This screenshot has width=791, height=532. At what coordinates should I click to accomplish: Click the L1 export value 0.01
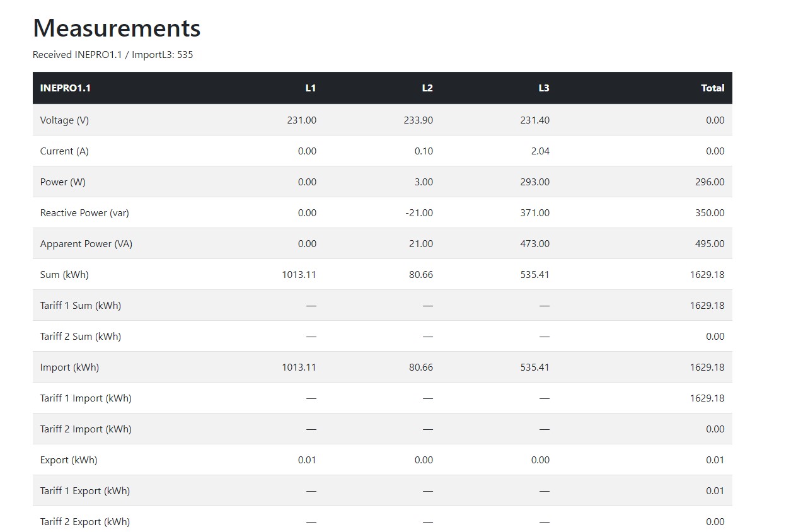[307, 460]
